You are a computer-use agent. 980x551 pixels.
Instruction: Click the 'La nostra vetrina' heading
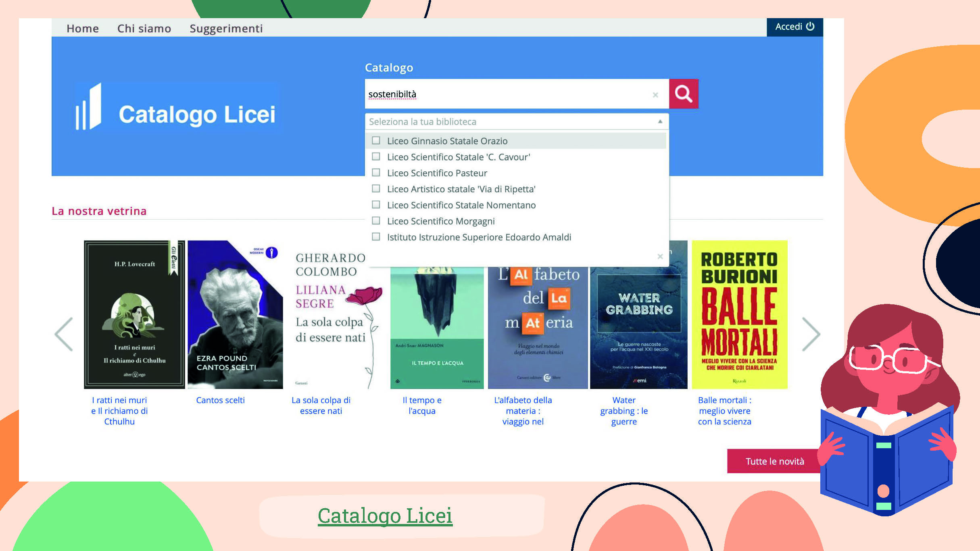tap(99, 211)
